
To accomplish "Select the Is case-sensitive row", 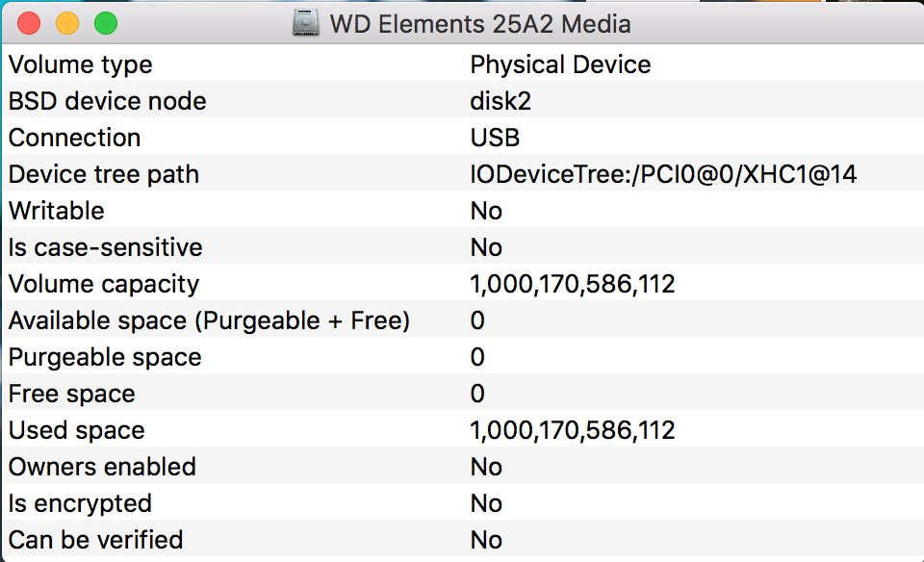I will (x=463, y=246).
